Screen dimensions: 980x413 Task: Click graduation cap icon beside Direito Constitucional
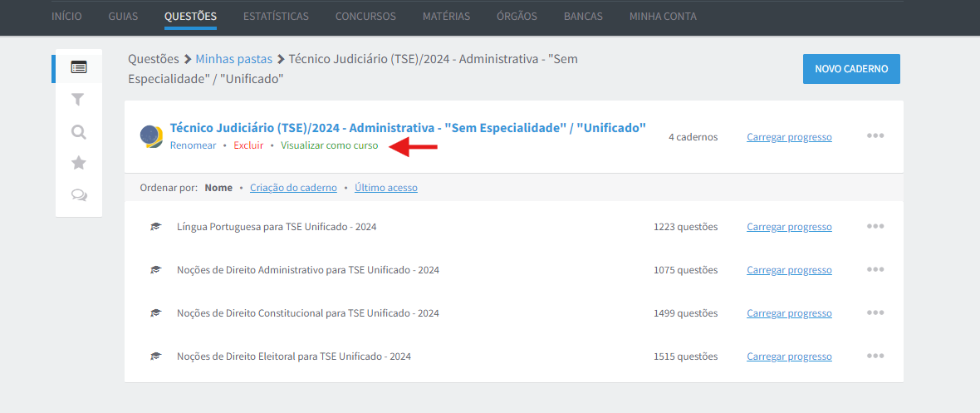tap(155, 313)
